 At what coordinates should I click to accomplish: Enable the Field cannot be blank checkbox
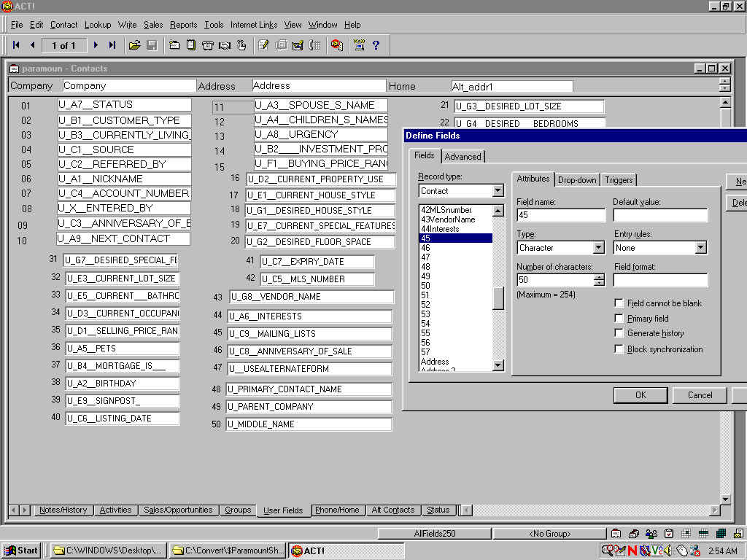(619, 303)
